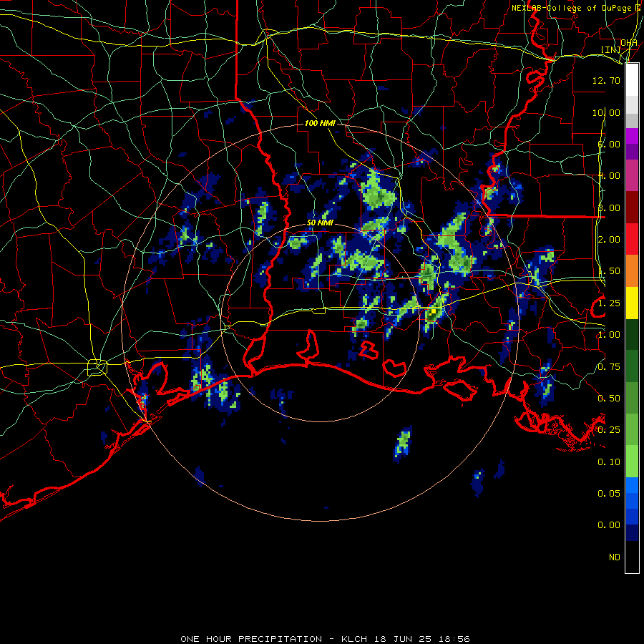The height and width of the screenshot is (644, 644).
Task: Click the 0.00 legend value
Action: 609,525
